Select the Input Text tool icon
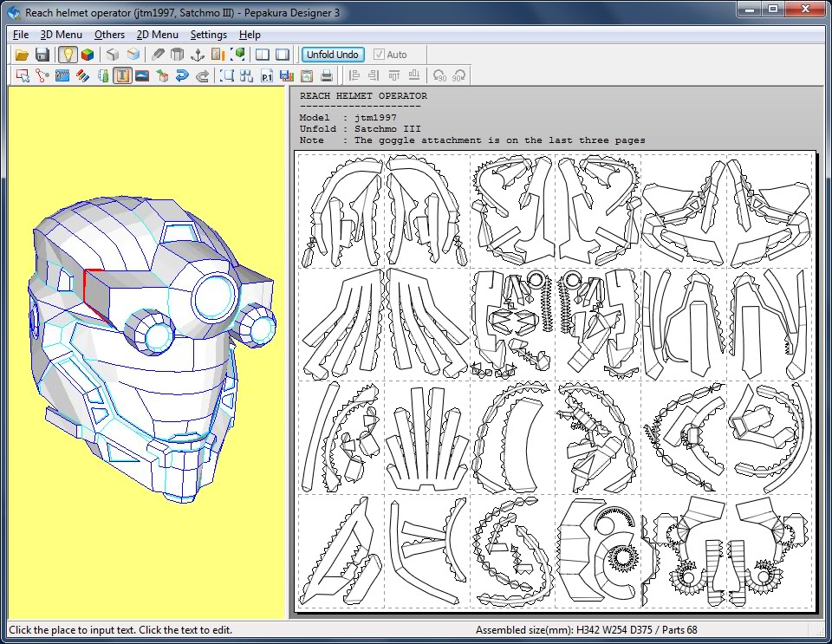 pos(122,76)
